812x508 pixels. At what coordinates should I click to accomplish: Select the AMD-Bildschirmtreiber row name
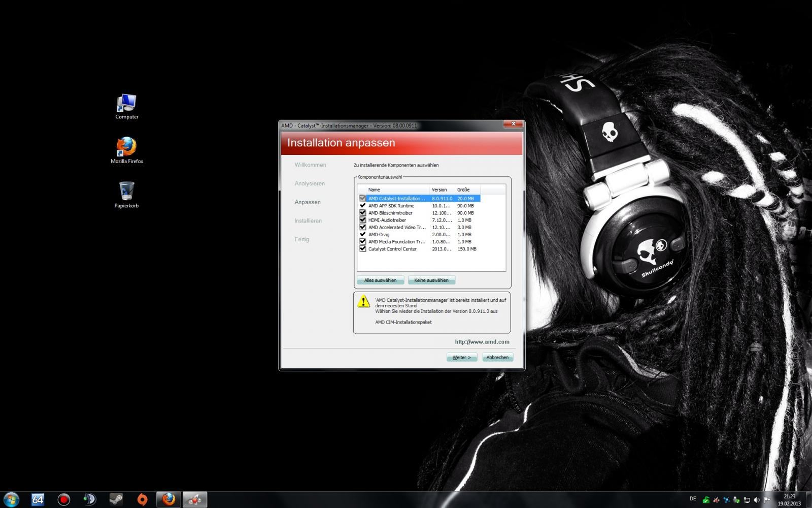click(390, 213)
